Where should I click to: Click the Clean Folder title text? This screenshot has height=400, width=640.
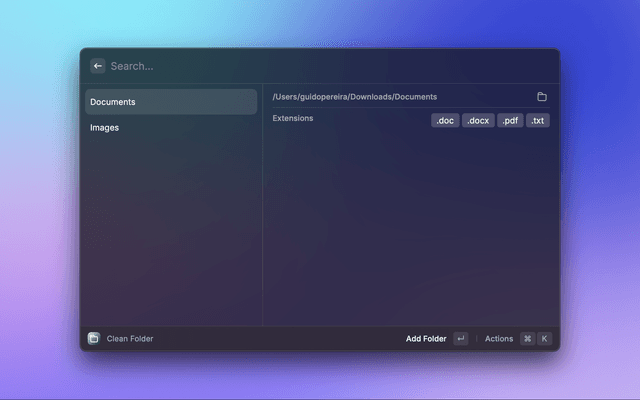click(x=130, y=339)
